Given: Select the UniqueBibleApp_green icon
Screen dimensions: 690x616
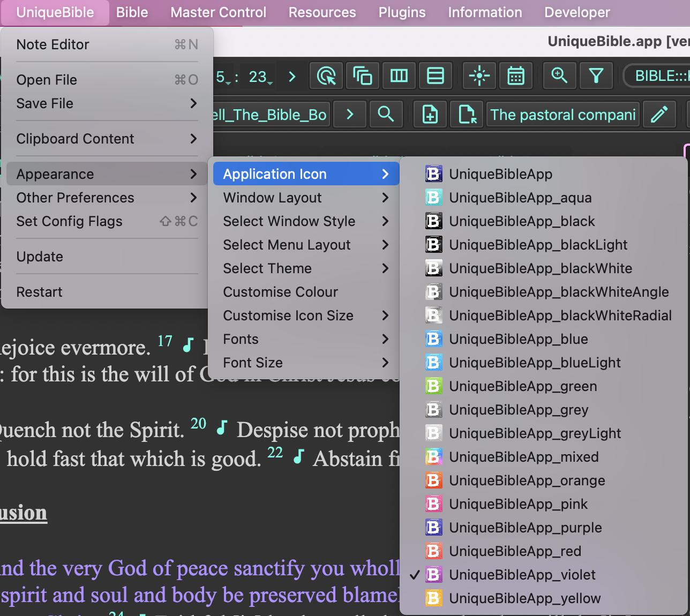Looking at the screenshot, I should 544,386.
